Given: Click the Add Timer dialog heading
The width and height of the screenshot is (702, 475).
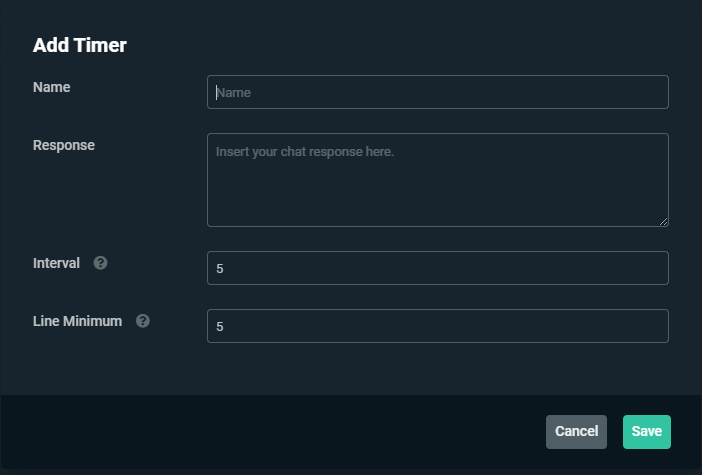Looking at the screenshot, I should pyautogui.click(x=80, y=45).
